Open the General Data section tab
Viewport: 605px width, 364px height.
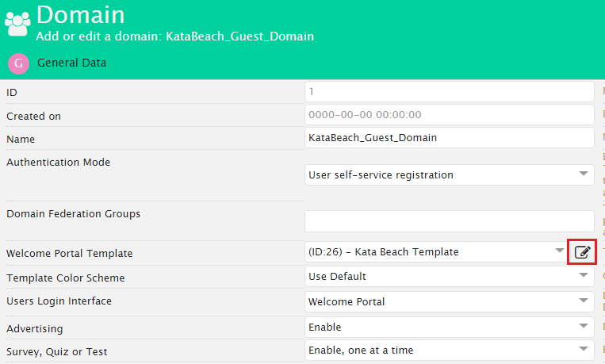point(71,63)
